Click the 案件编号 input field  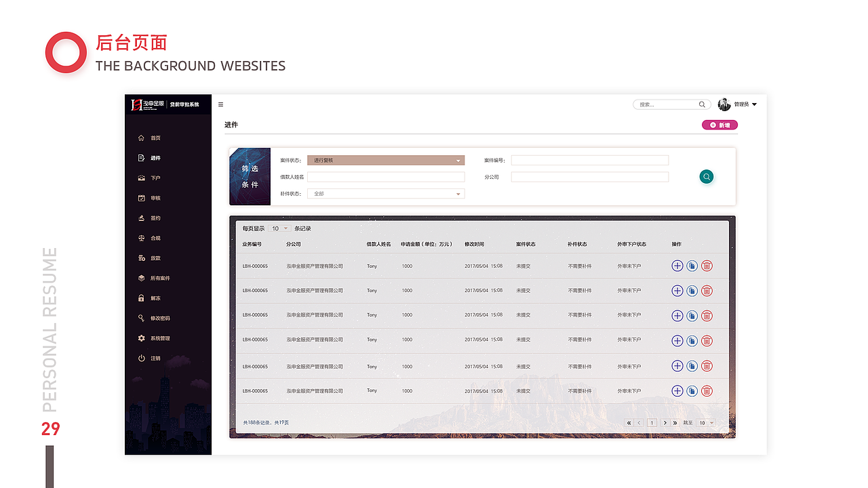coord(590,161)
